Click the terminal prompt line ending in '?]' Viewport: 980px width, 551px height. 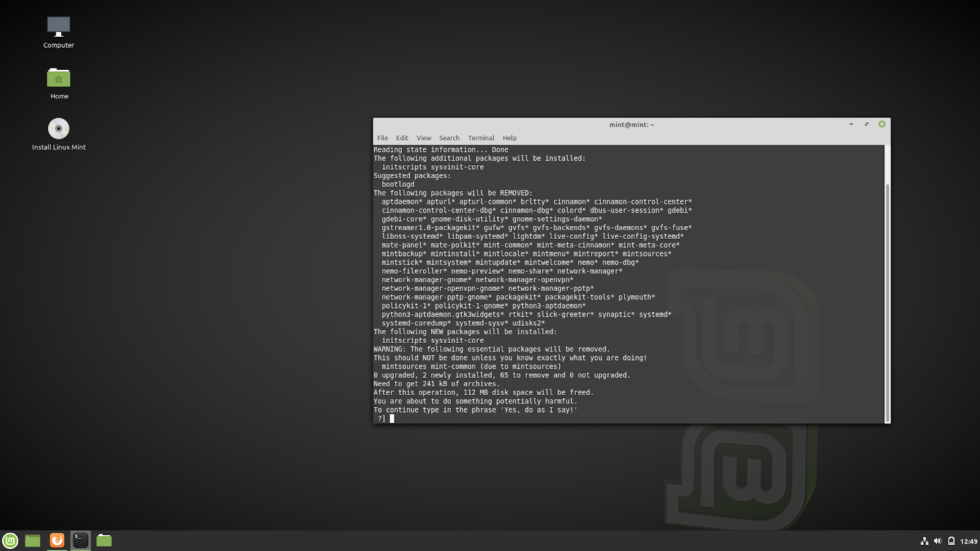[384, 419]
